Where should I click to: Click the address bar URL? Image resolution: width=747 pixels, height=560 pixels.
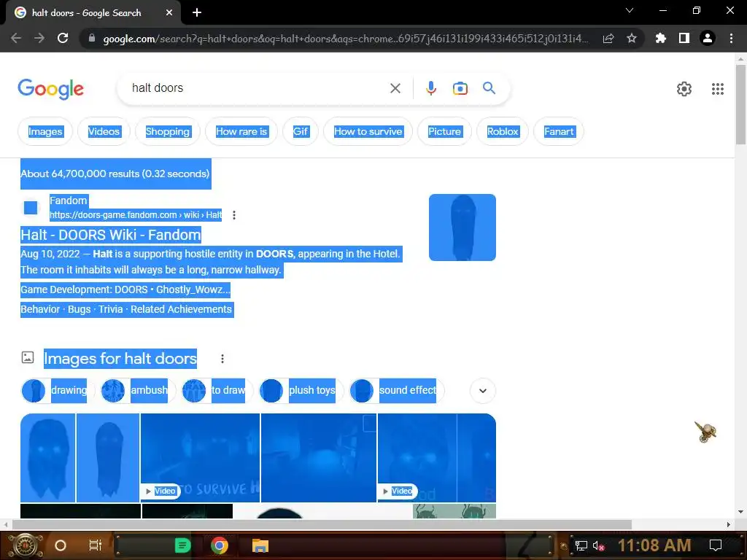tap(345, 39)
